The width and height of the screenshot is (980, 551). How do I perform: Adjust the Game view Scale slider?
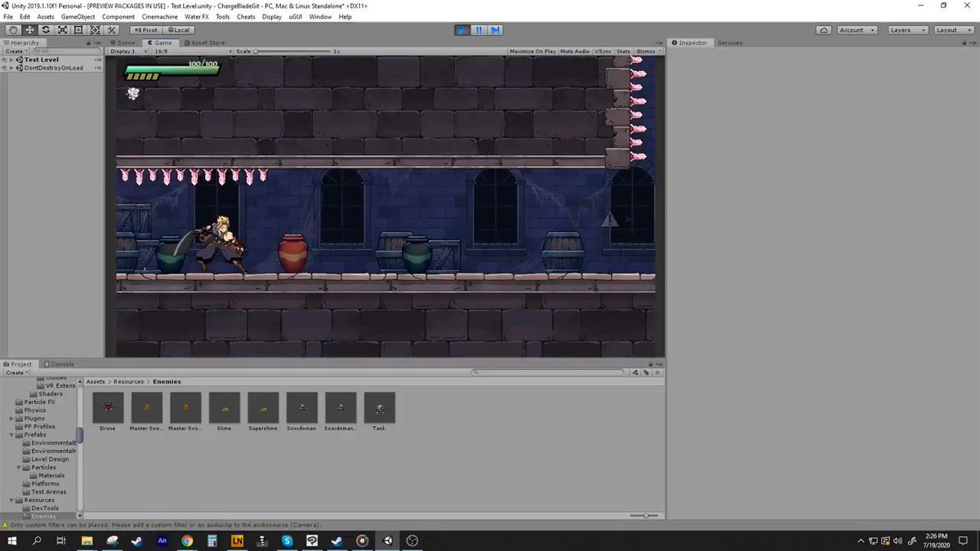click(292, 51)
